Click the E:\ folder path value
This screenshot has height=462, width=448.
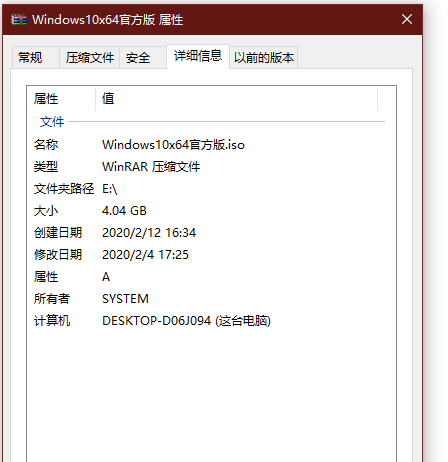[x=110, y=189]
